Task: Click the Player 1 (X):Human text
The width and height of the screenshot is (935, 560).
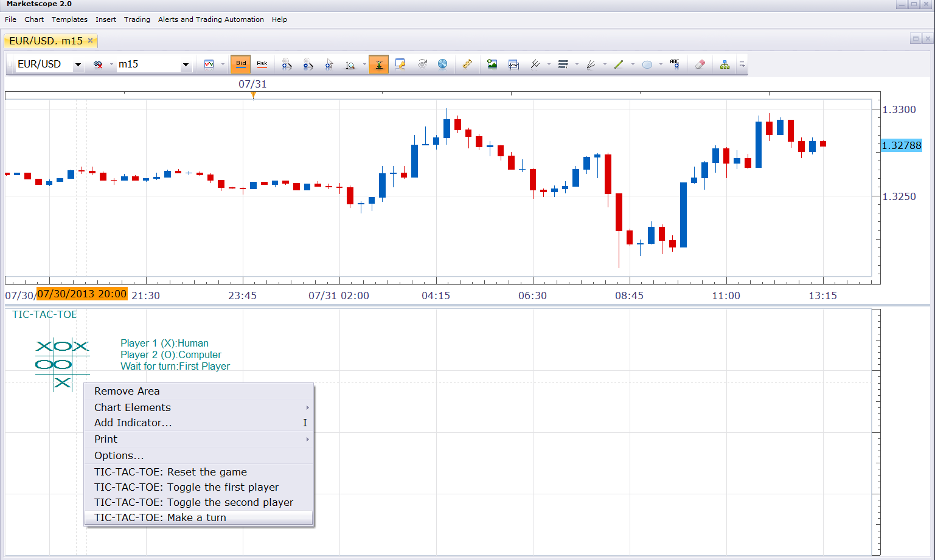Action: [x=164, y=343]
